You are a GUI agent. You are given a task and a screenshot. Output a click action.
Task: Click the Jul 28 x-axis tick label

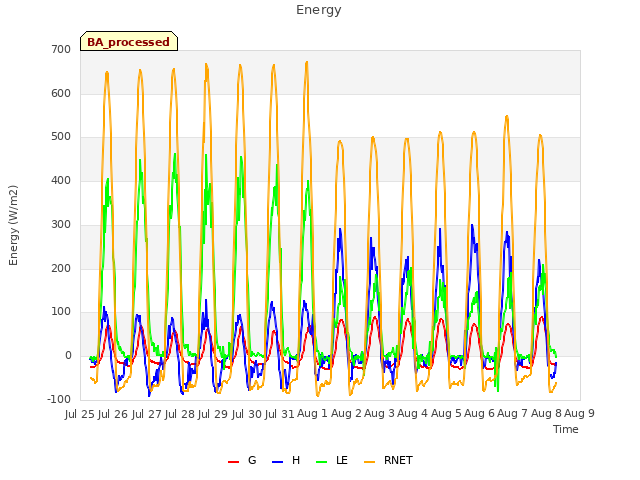pyautogui.click(x=180, y=414)
